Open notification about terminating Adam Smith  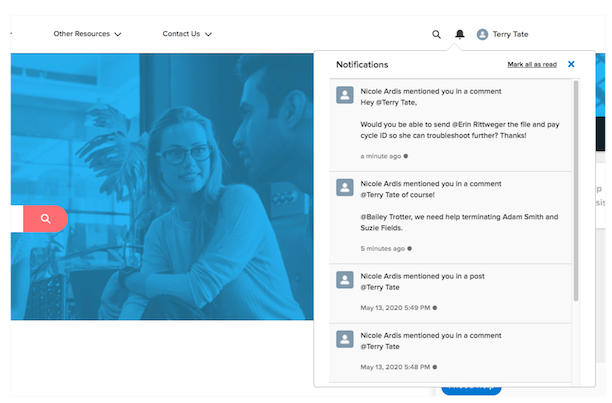pyautogui.click(x=450, y=218)
